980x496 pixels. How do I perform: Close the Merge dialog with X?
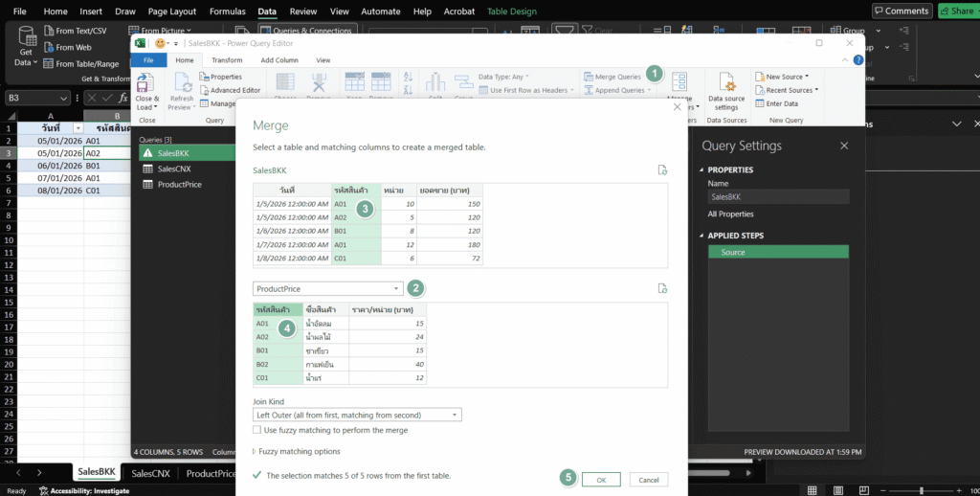click(677, 107)
